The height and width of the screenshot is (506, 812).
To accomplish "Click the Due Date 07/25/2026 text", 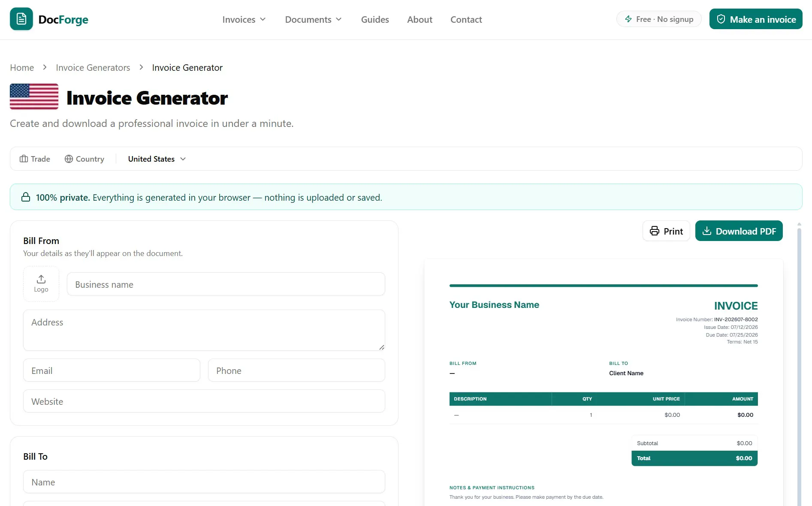I will (x=732, y=335).
